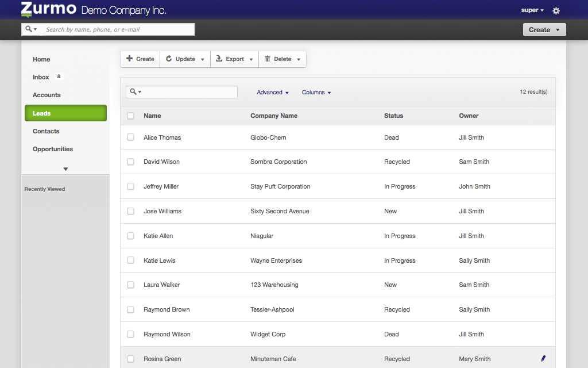Expand the super user menu

coord(532,10)
